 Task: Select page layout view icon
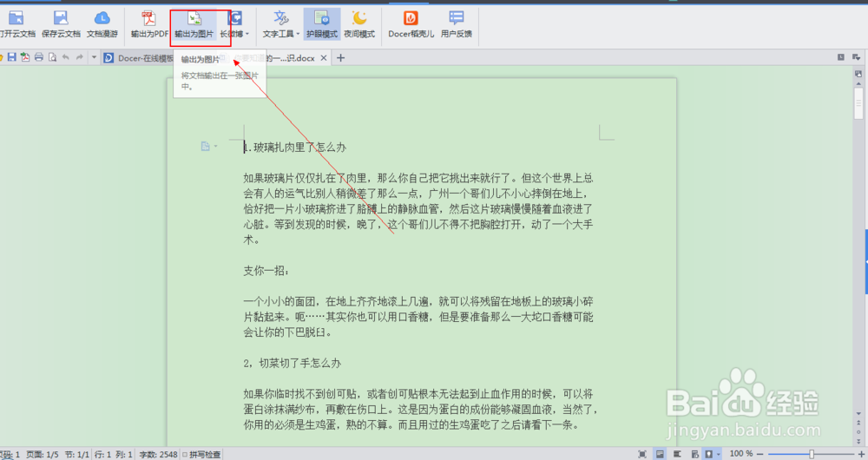coord(660,454)
